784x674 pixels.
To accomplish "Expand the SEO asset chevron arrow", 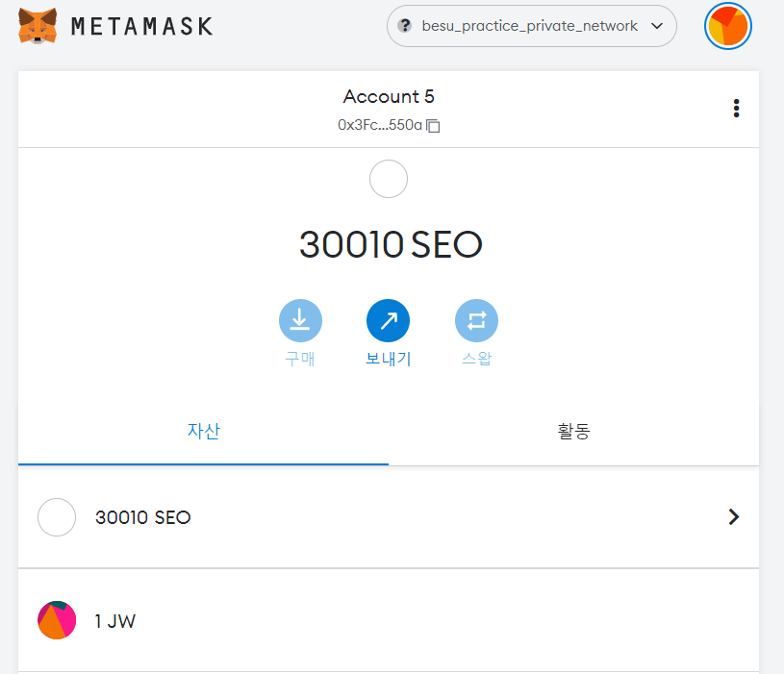I will pos(734,517).
